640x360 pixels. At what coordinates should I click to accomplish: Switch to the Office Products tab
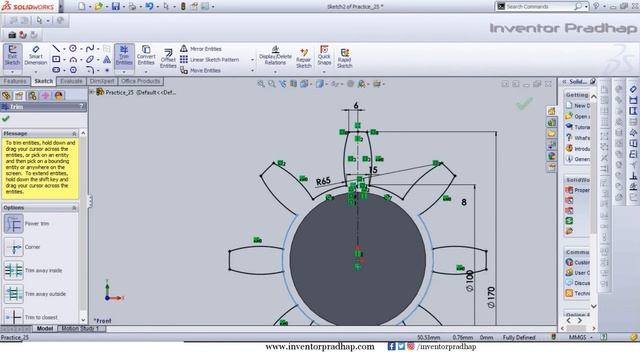point(140,81)
